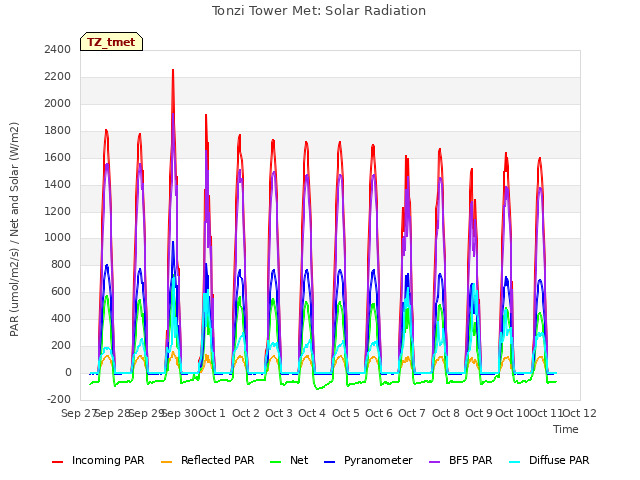Click the Oct 9 x-axis date label

coord(479,413)
